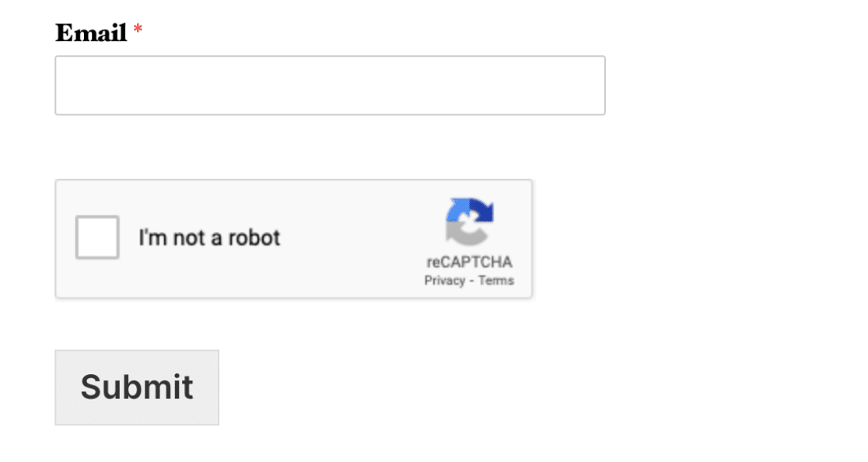Click the "I'm not a robot" text
This screenshot has height=462, width=868.
coord(209,237)
